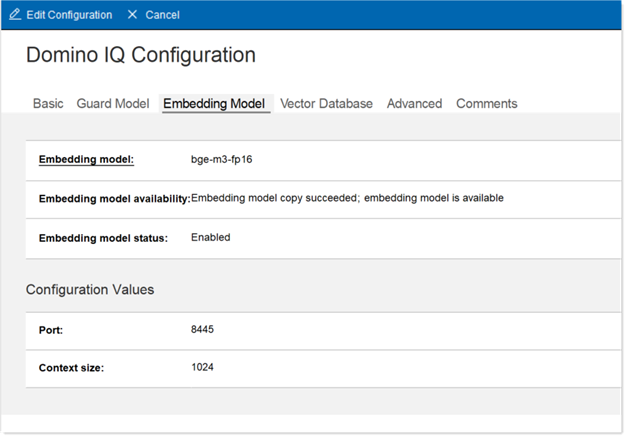Image resolution: width=627 pixels, height=438 pixels.
Task: Open the Advanced tab
Action: click(x=414, y=104)
